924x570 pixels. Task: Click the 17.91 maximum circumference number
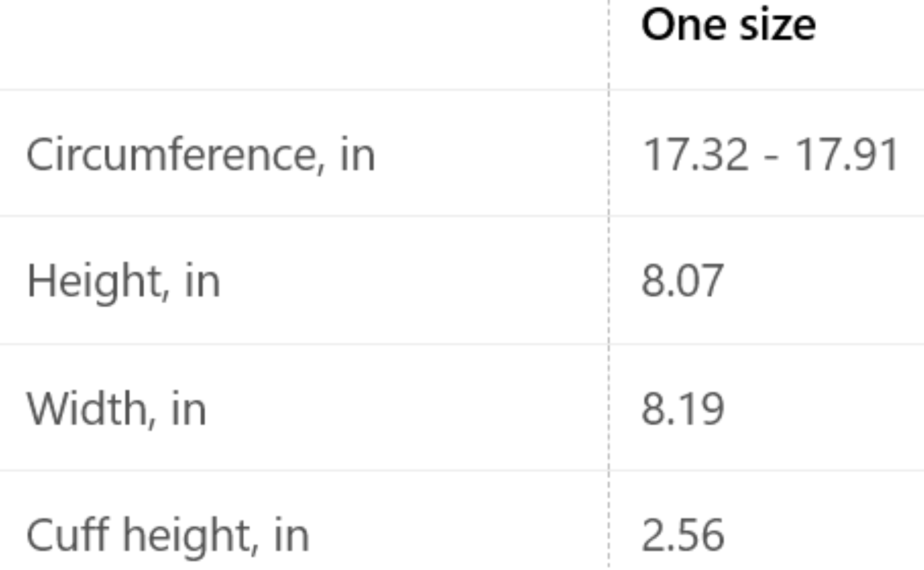847,155
